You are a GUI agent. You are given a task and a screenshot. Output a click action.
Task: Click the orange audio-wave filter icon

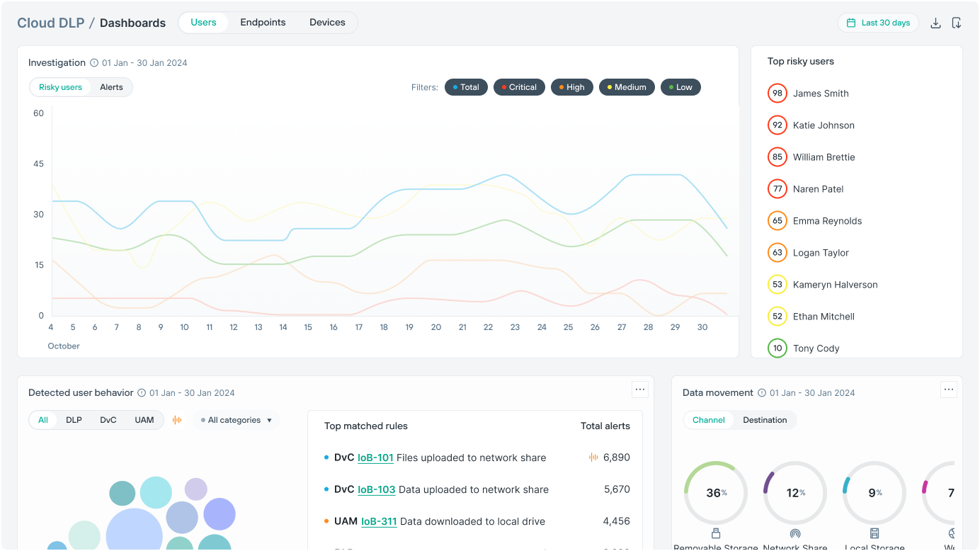[x=177, y=419]
